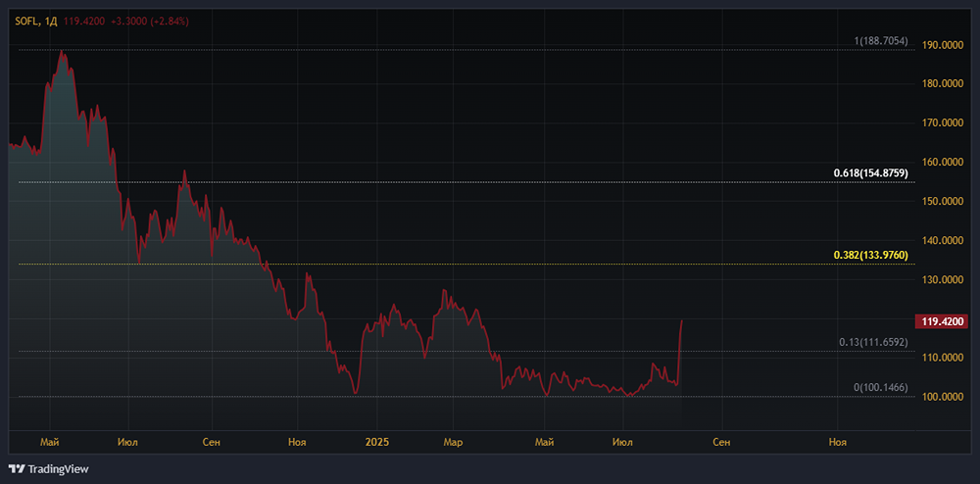Click the latest price spike at line end
980x484 pixels.
(x=681, y=321)
